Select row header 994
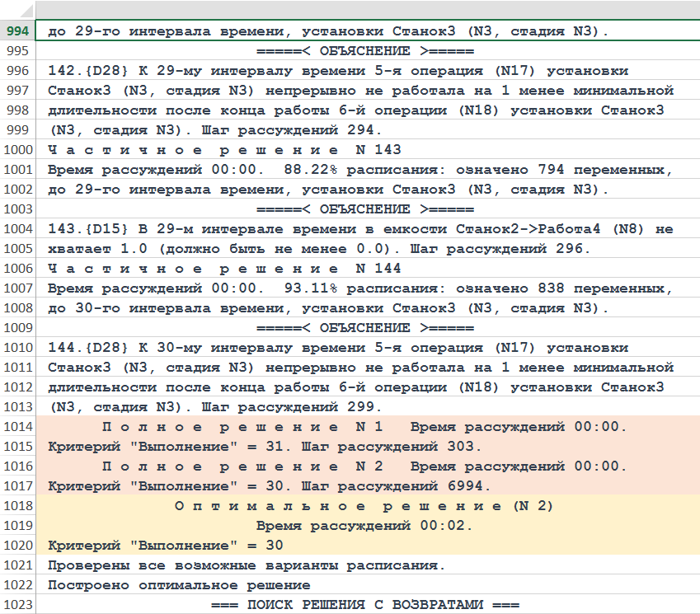700x614 pixels. point(18,31)
